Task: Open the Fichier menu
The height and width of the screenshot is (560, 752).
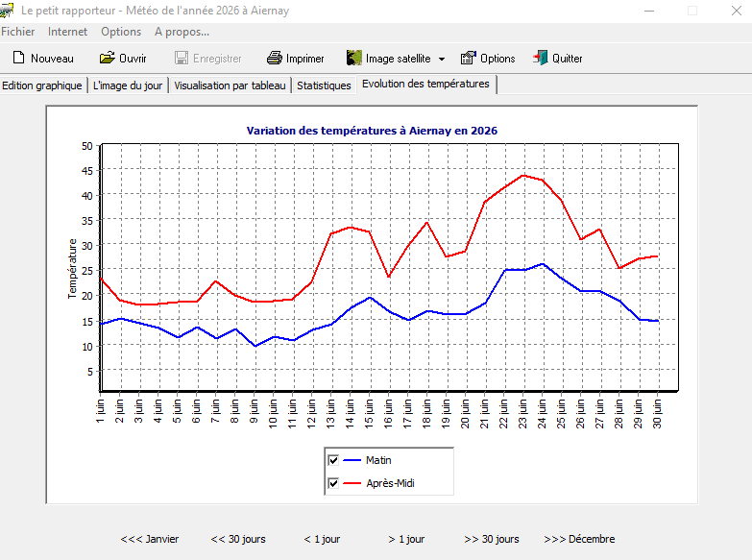Action: tap(17, 32)
